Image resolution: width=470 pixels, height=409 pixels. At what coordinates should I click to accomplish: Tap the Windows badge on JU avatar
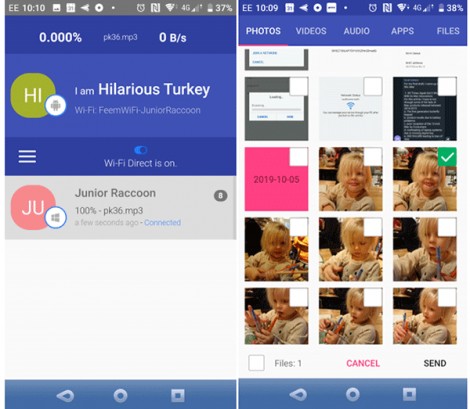click(56, 217)
